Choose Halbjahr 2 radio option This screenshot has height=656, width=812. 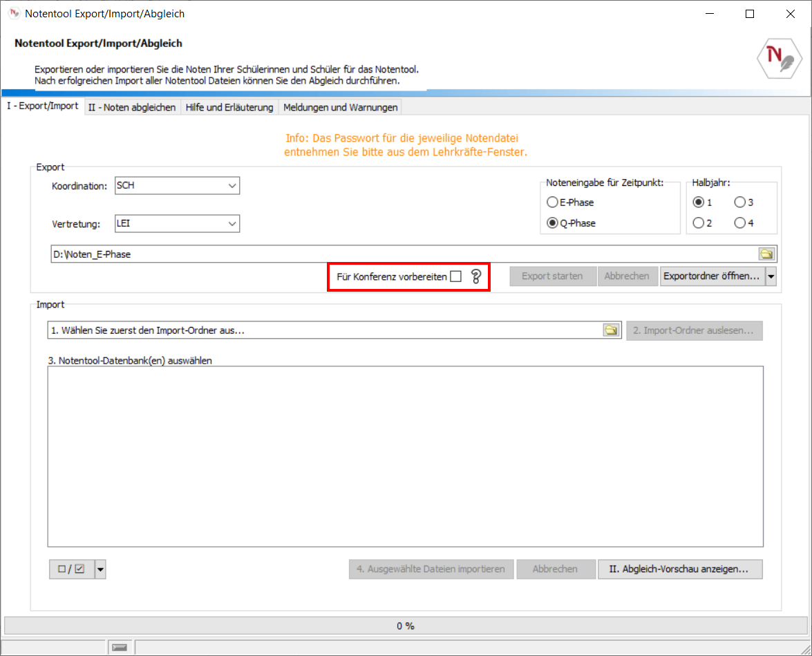(x=699, y=223)
